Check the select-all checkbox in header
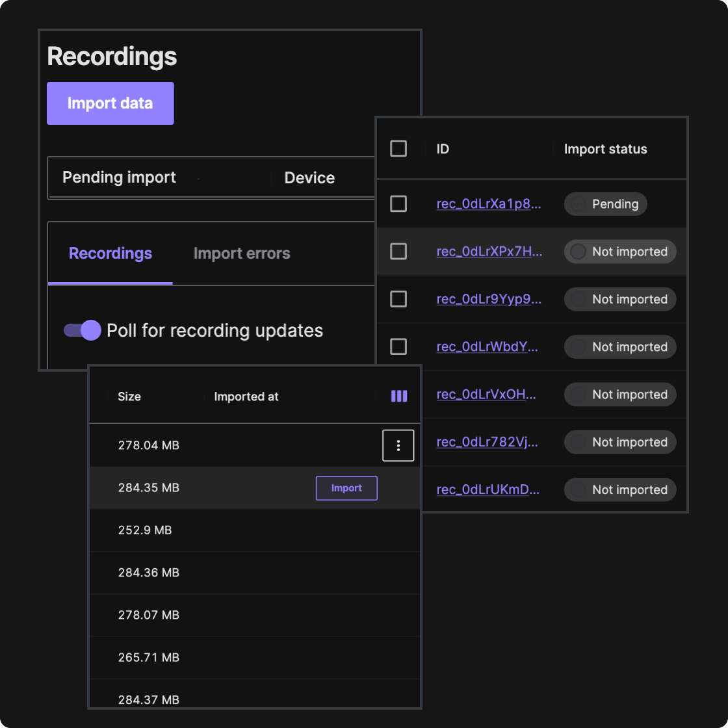728x728 pixels. (398, 149)
